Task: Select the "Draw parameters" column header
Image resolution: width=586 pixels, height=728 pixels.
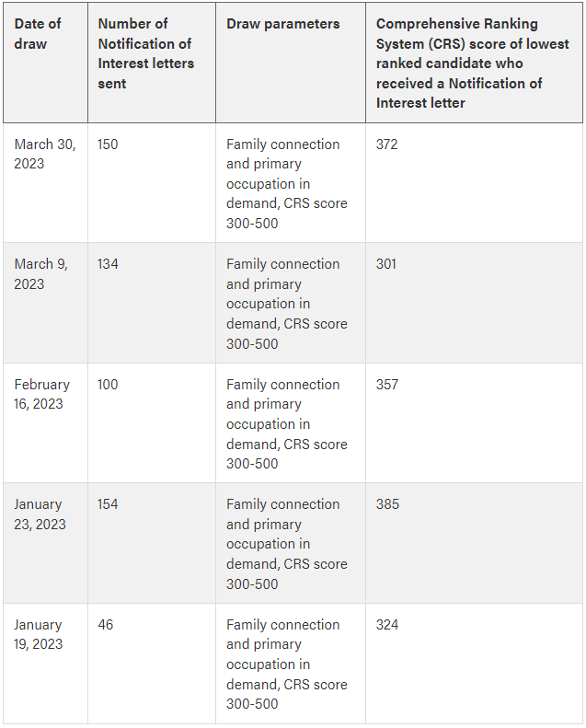Action: tap(282, 24)
